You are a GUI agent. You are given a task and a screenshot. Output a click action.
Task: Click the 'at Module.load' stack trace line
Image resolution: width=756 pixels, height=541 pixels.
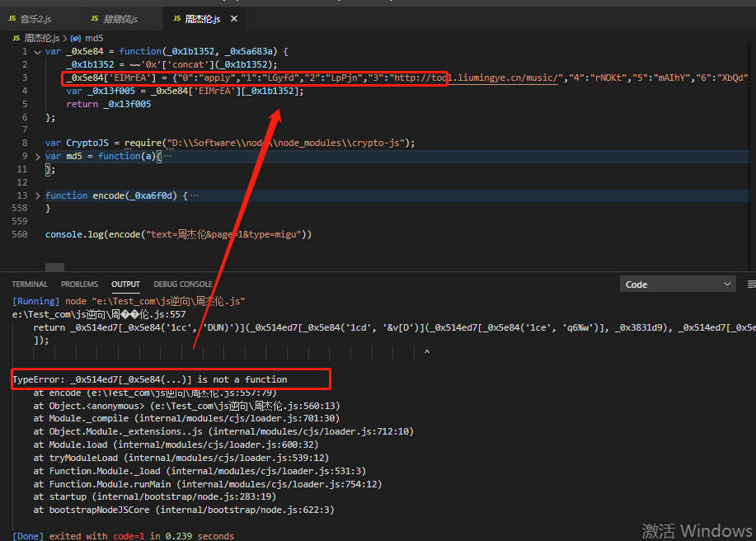point(176,445)
